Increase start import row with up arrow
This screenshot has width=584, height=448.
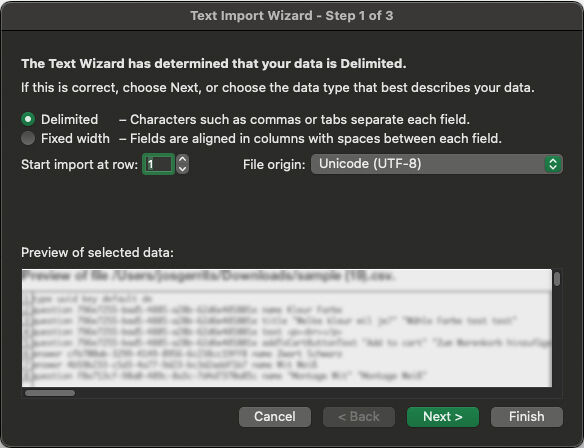182,159
